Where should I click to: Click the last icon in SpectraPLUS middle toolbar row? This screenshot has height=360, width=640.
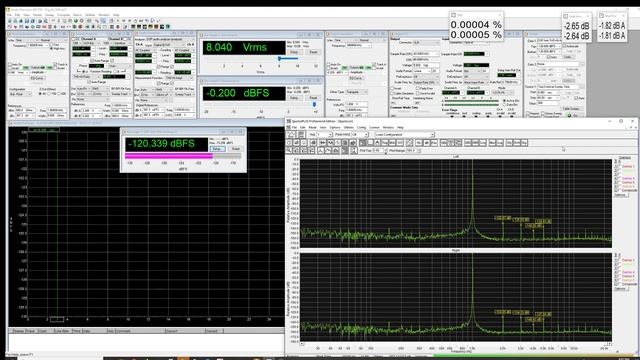(524, 143)
